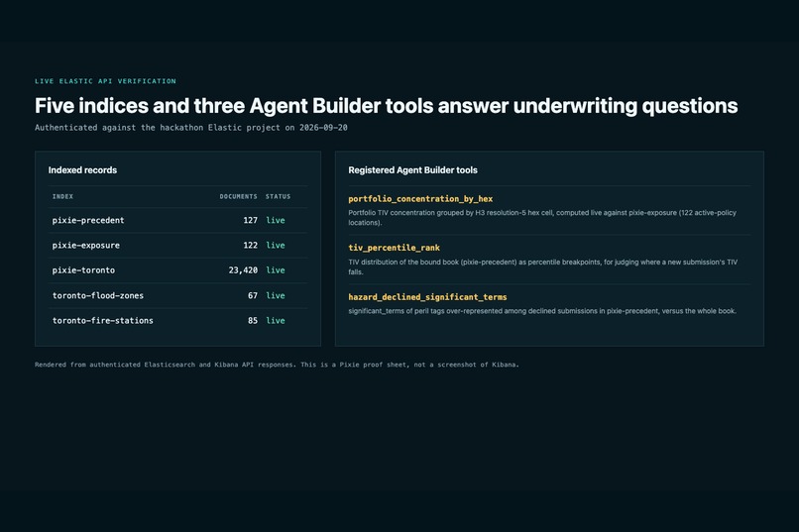Viewport: 799px width, 532px height.
Task: Click the DOCUMENTS column header
Action: 239,196
